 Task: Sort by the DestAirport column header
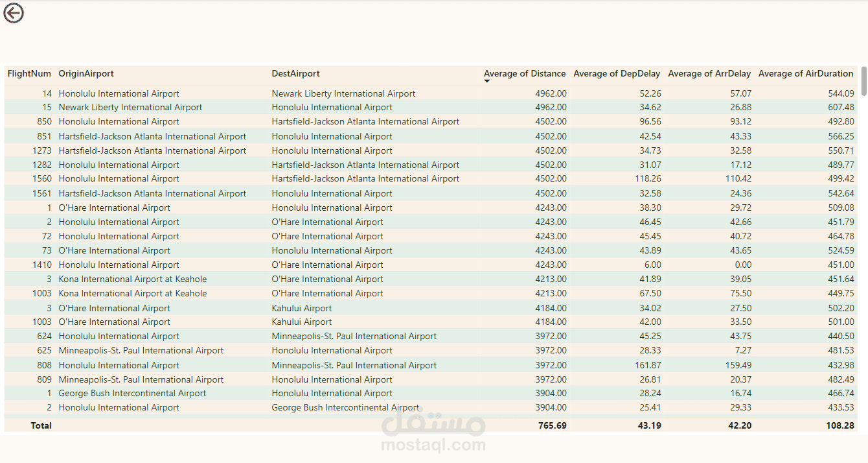click(296, 74)
